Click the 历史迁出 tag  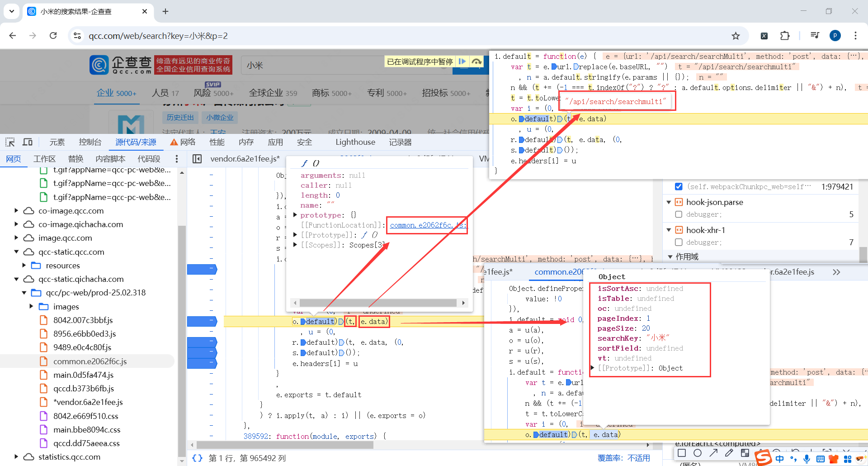180,118
